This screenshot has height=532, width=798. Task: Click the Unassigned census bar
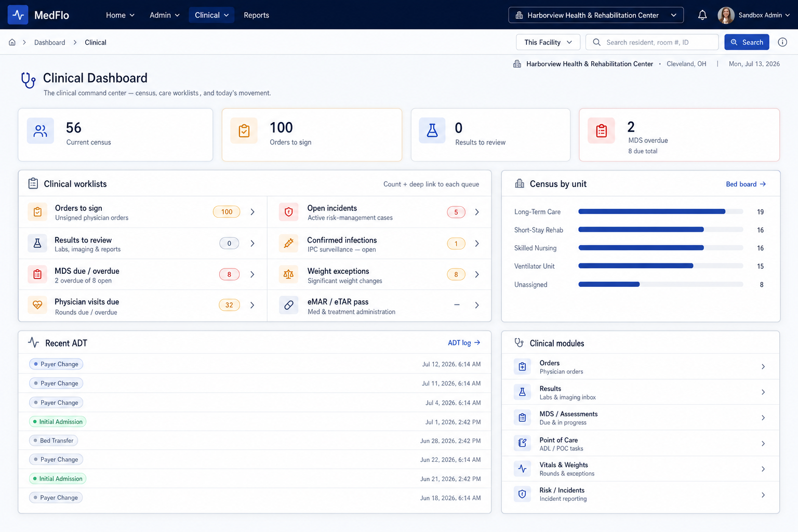tap(660, 284)
